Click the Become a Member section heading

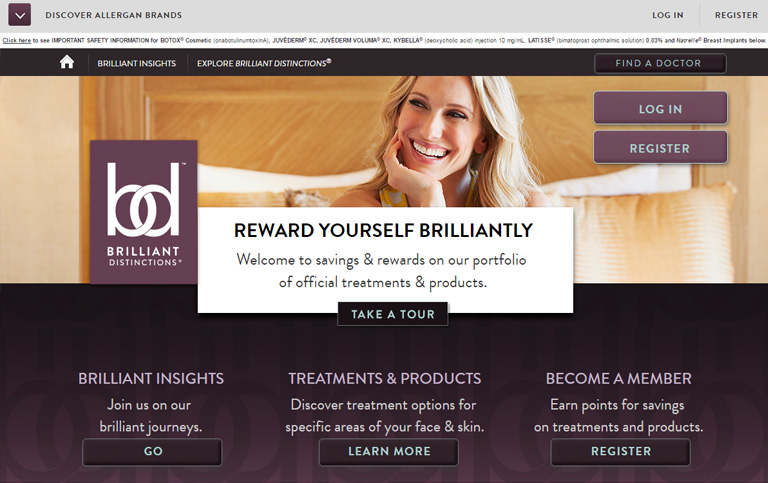pyautogui.click(x=619, y=379)
